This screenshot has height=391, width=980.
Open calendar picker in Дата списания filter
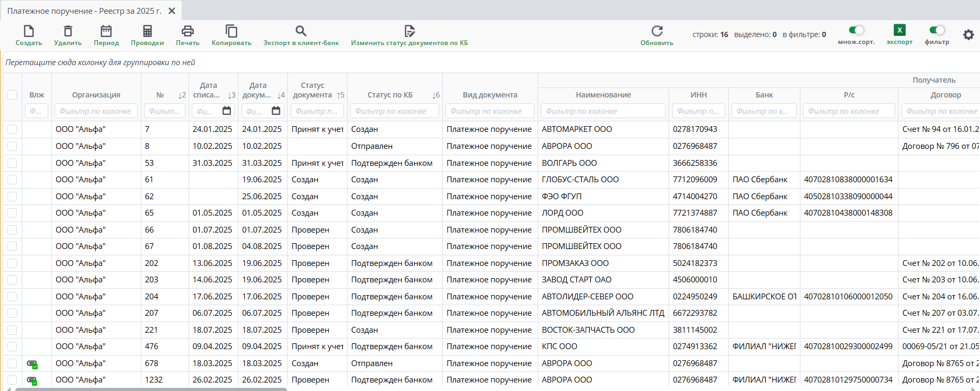[227, 111]
